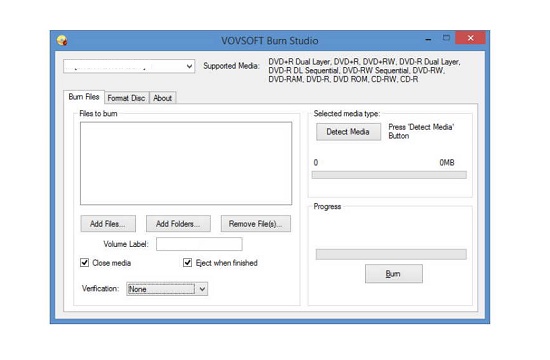Click the "Press 'Detect Media' Button" text
Viewport: 550px width, 360px height.
click(421, 132)
